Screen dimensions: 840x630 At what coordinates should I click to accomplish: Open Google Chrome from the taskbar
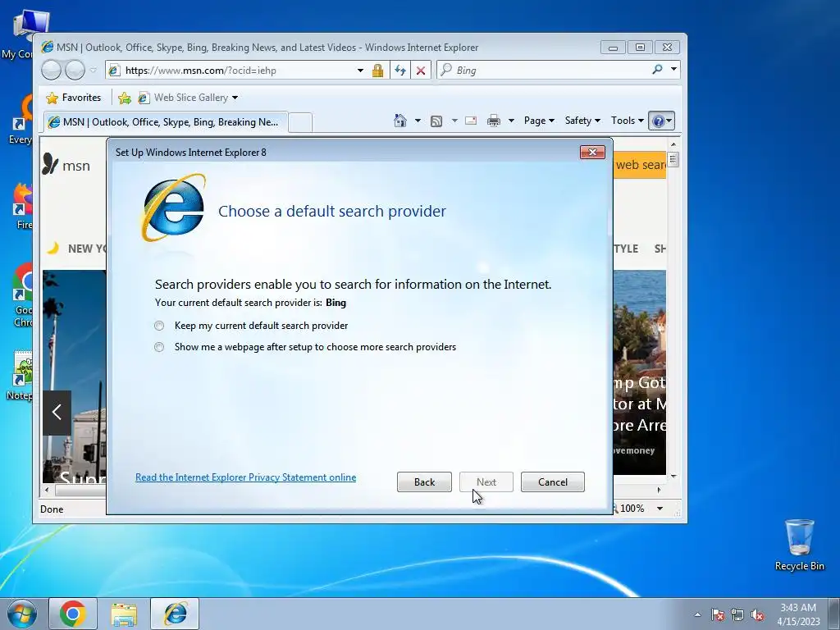pyautogui.click(x=73, y=614)
